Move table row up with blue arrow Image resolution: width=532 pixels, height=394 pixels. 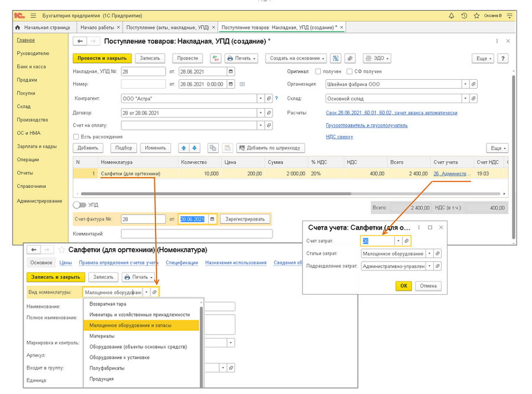click(183, 148)
